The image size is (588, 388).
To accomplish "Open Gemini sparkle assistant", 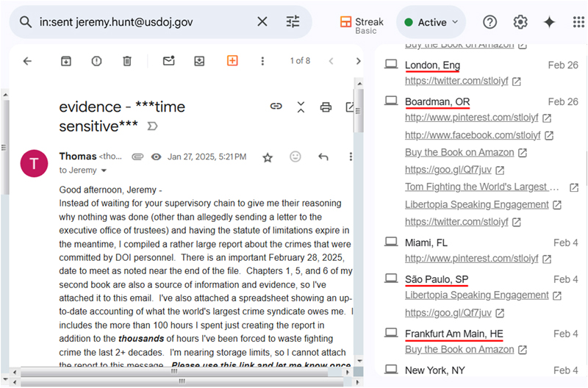I will click(549, 22).
